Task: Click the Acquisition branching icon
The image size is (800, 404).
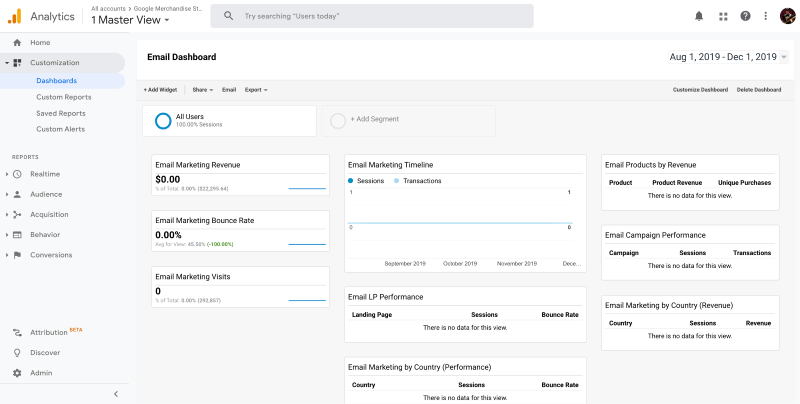Action: point(17,214)
